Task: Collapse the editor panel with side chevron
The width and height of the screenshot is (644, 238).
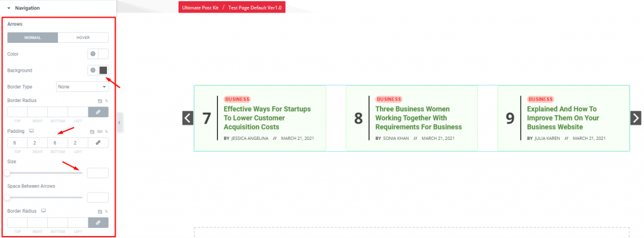Action: click(x=119, y=123)
